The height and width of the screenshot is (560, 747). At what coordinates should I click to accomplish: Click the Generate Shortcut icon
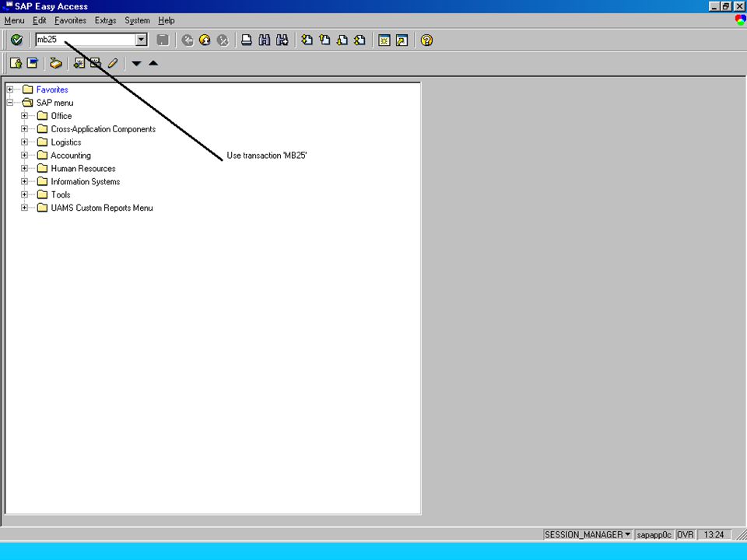tap(402, 40)
